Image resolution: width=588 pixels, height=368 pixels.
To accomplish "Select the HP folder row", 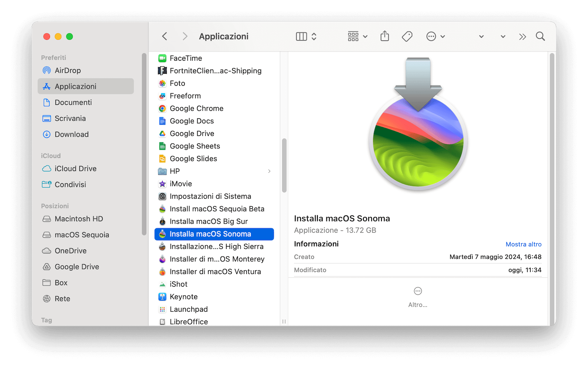I will click(x=214, y=171).
